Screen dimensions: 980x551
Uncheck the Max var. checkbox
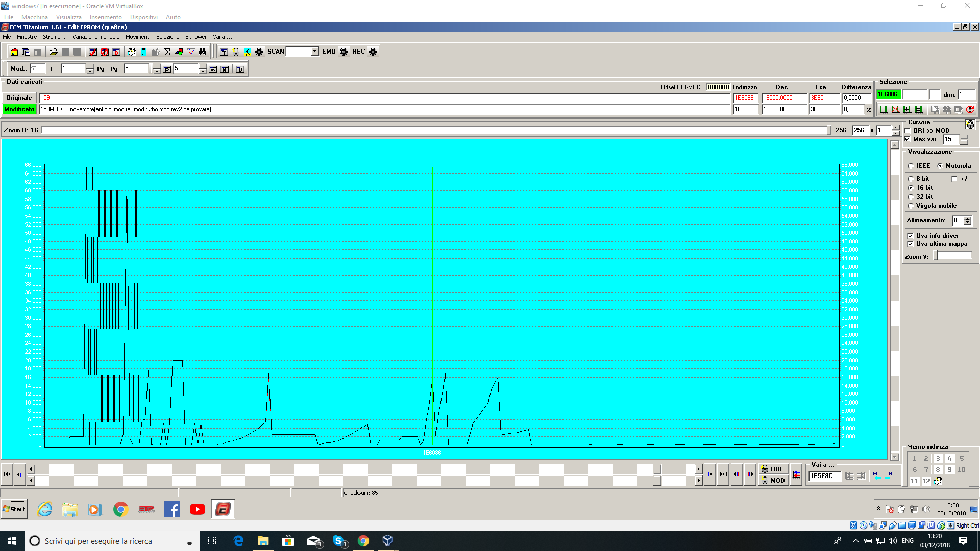pyautogui.click(x=908, y=139)
